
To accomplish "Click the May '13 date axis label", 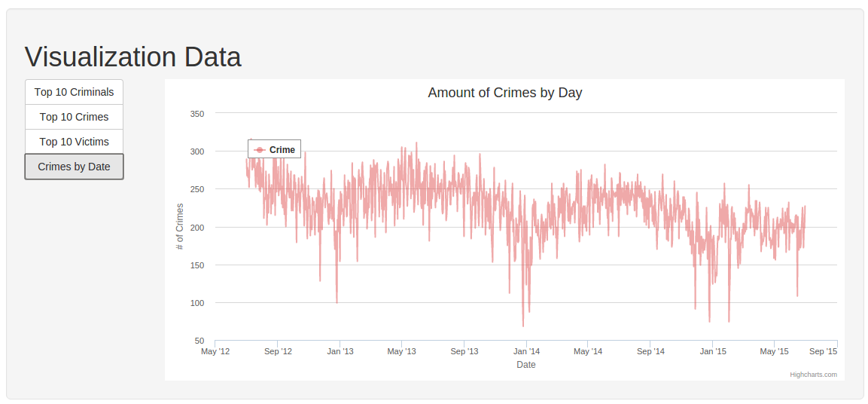I will tap(401, 351).
